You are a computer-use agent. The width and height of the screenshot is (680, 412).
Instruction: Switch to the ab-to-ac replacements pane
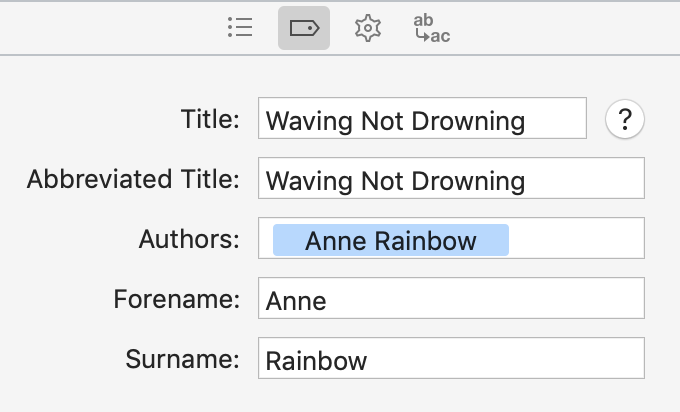(432, 29)
